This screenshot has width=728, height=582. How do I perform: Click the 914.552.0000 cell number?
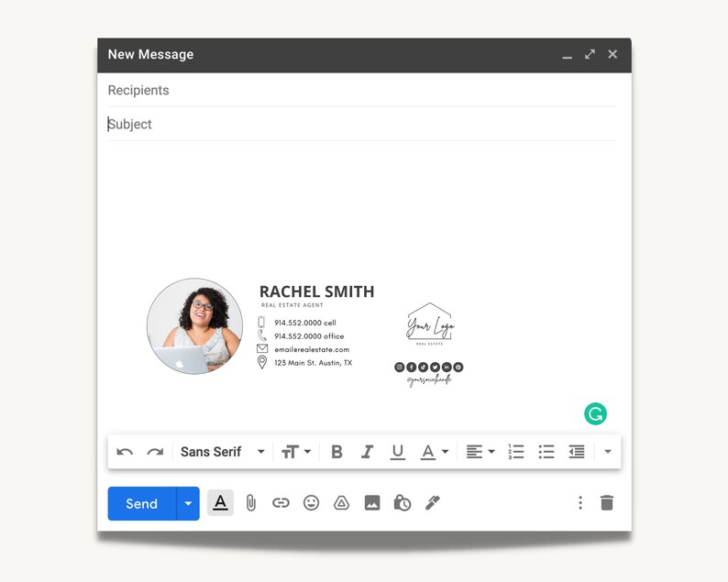point(305,323)
